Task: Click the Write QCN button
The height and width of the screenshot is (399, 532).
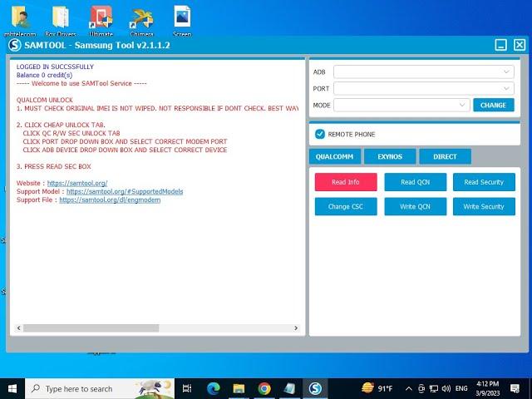Action: click(416, 206)
